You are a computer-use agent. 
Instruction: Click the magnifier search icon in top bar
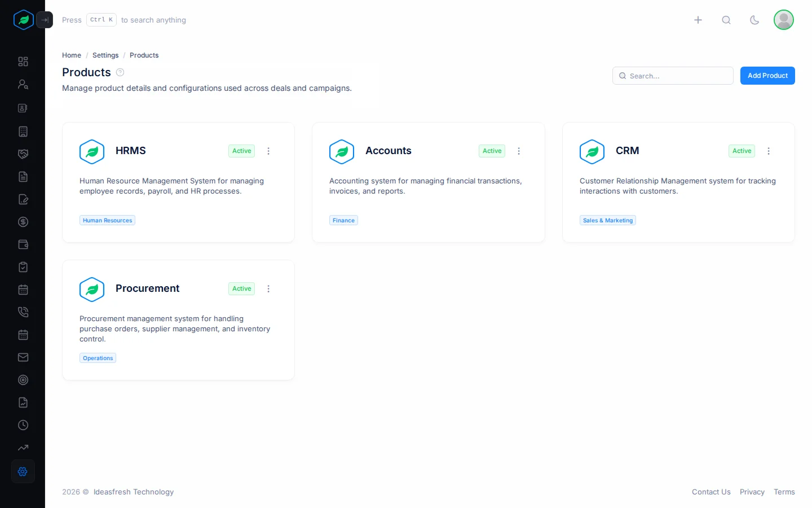tap(726, 20)
